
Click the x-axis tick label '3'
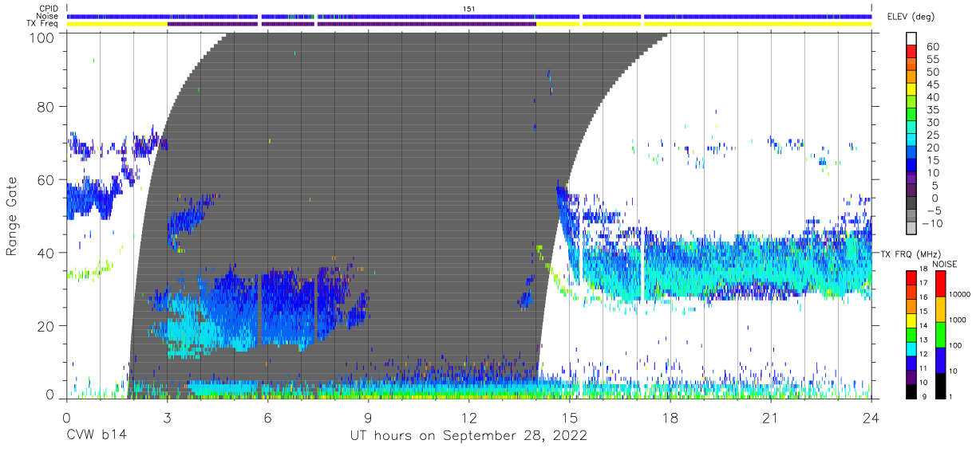coord(168,418)
